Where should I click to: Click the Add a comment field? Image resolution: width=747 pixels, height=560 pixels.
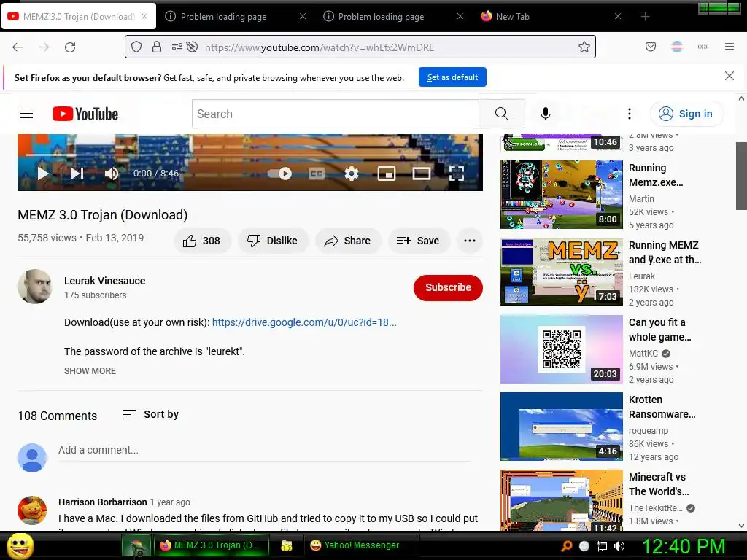[264, 450]
